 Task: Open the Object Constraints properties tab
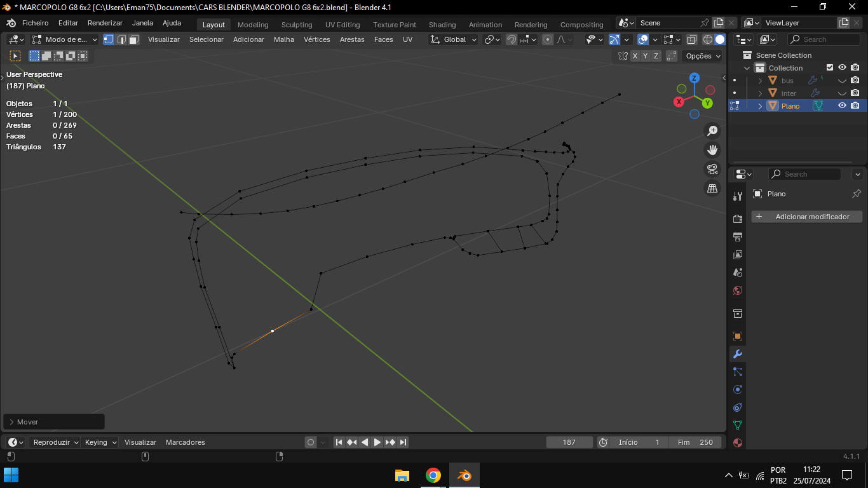(x=738, y=407)
